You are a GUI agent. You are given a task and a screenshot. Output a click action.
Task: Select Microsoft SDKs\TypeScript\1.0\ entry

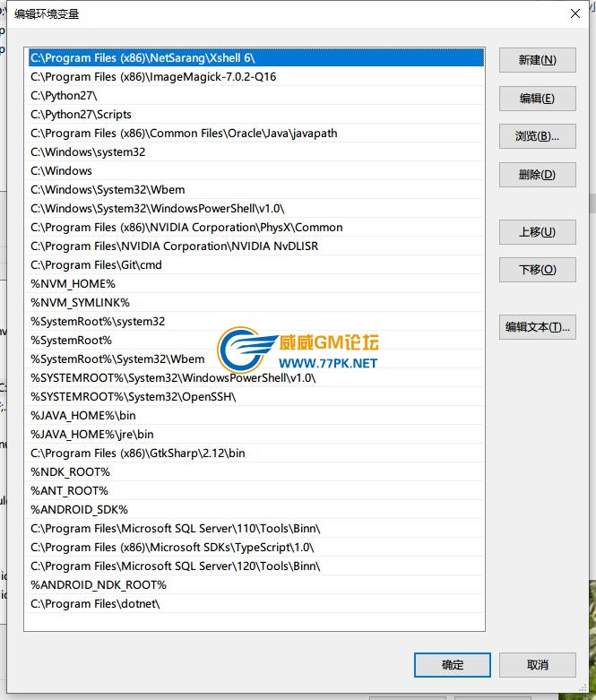pyautogui.click(x=255, y=547)
